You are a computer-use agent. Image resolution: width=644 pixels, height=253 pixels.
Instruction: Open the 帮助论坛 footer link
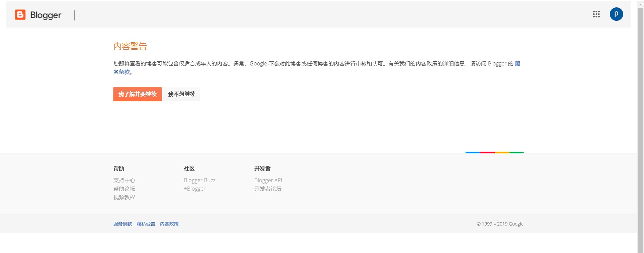pyautogui.click(x=124, y=189)
